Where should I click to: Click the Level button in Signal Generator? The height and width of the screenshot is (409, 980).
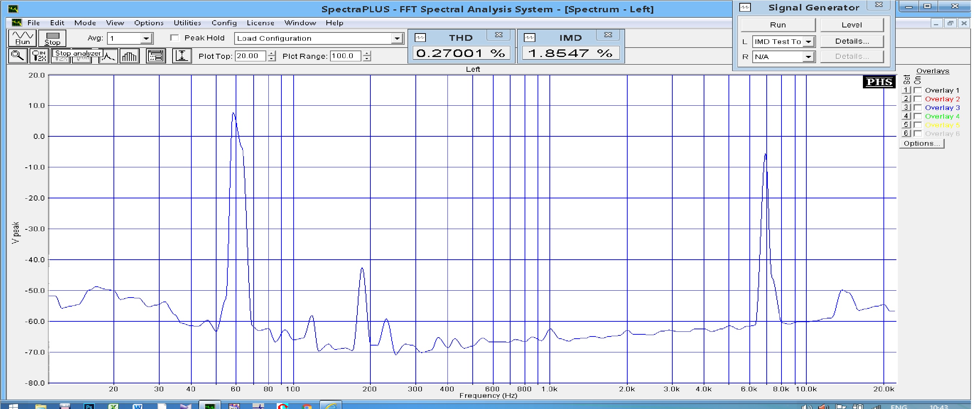(851, 25)
